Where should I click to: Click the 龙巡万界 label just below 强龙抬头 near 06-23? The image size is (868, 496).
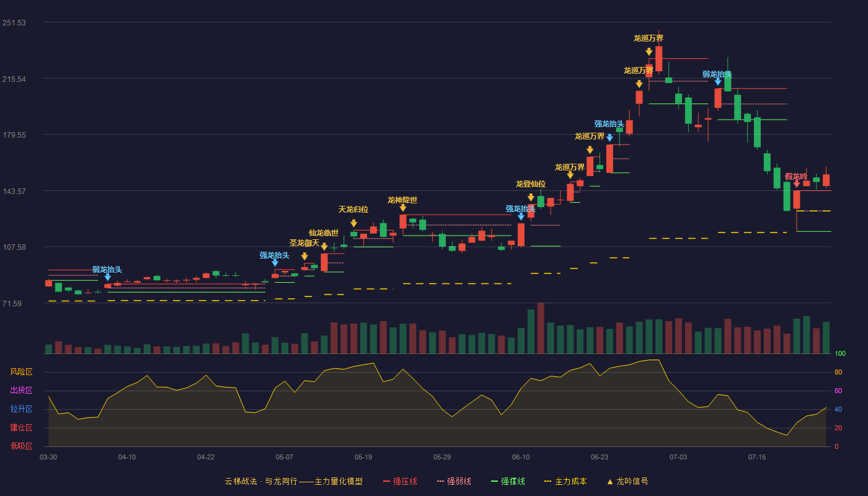pos(590,136)
